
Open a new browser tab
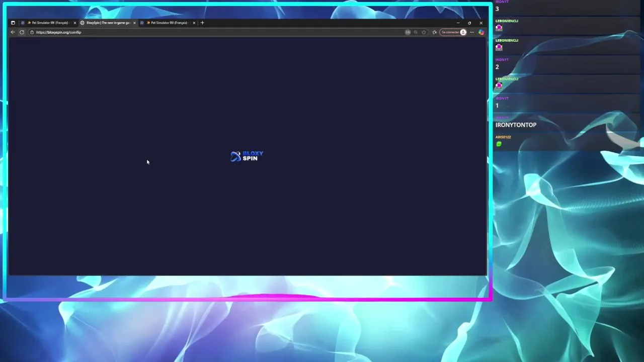point(202,23)
